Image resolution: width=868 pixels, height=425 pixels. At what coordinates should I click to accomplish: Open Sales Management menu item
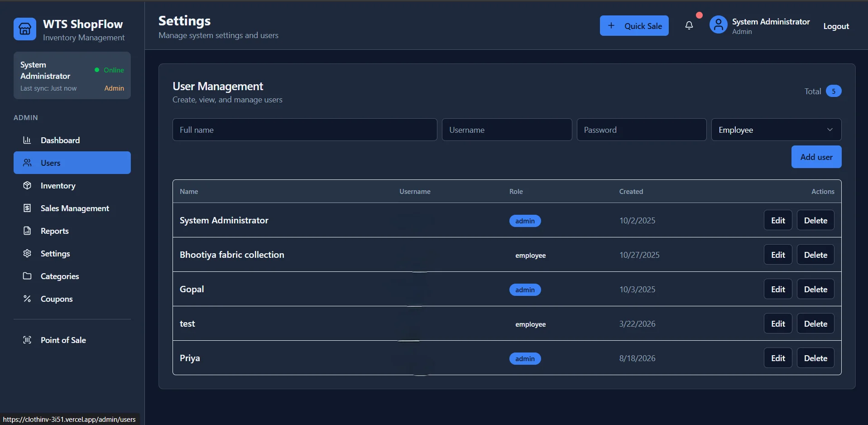click(72, 208)
